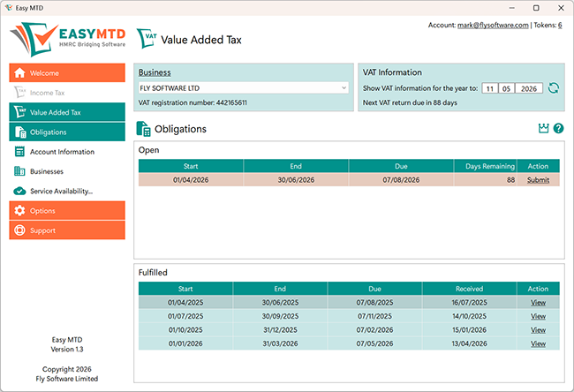
Task: Submit the open obligation ending 30/06/2026
Action: pyautogui.click(x=538, y=180)
